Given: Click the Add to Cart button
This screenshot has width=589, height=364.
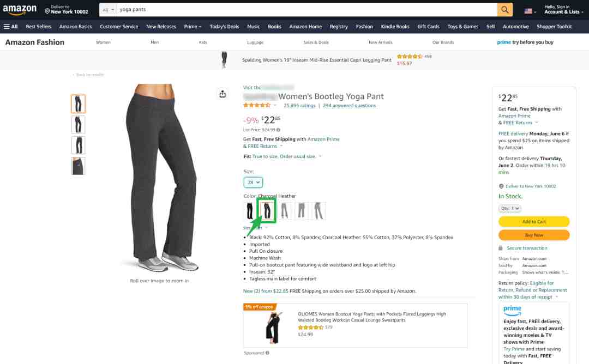Looking at the screenshot, I should (x=534, y=222).
